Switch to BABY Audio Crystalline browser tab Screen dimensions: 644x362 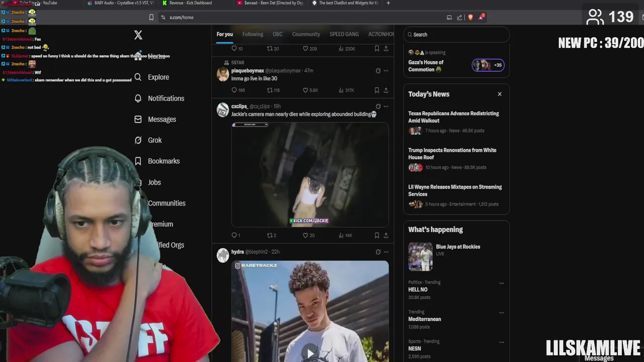(124, 3)
